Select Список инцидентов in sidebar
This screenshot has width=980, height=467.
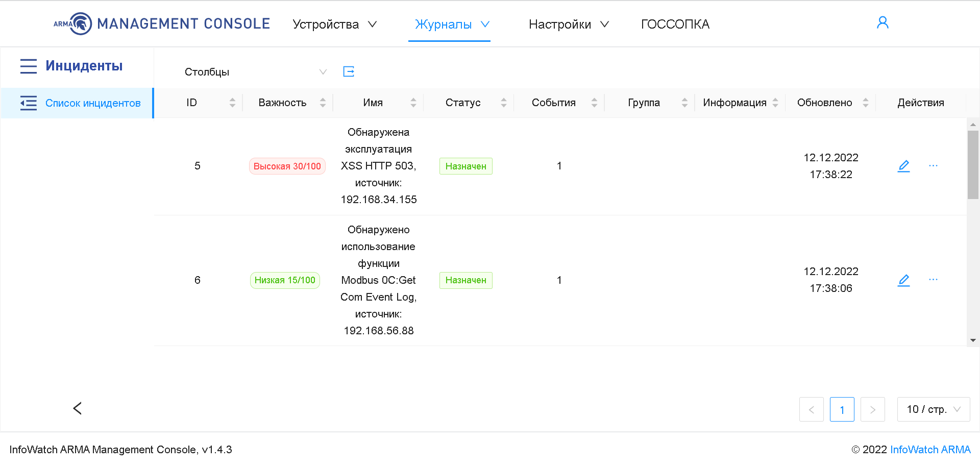point(93,103)
